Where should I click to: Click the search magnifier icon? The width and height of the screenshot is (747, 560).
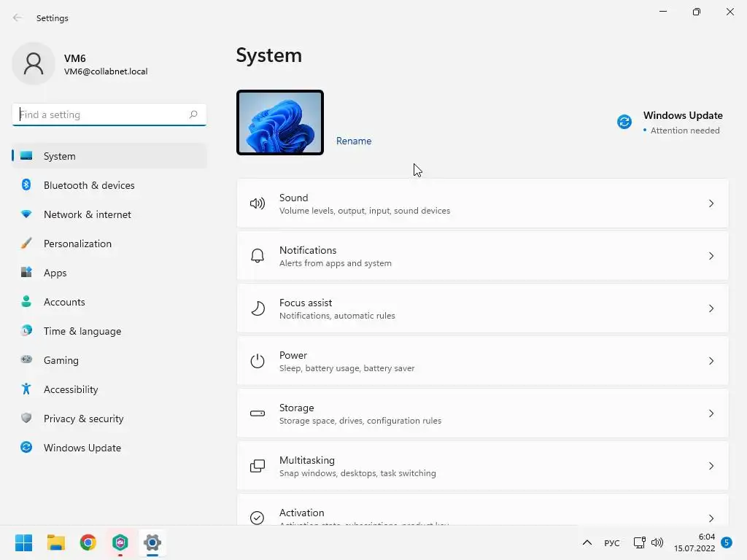(x=193, y=114)
